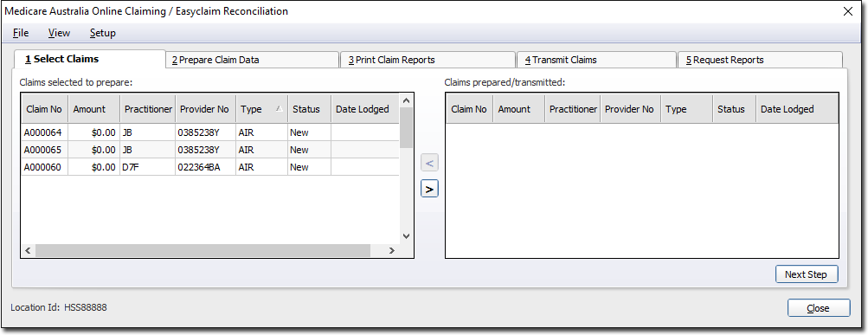Image resolution: width=868 pixels, height=335 pixels.
Task: Select claim A000064 in left list
Action: click(209, 132)
